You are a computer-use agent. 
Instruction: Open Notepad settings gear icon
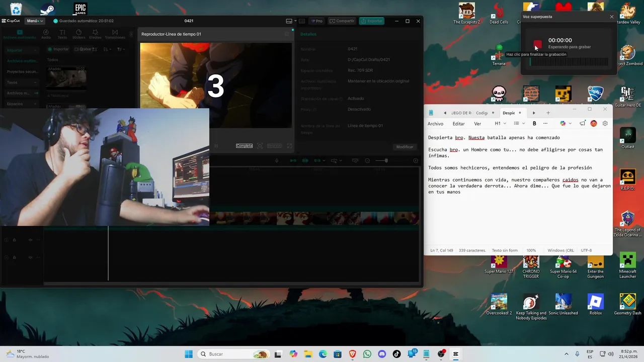tap(605, 123)
